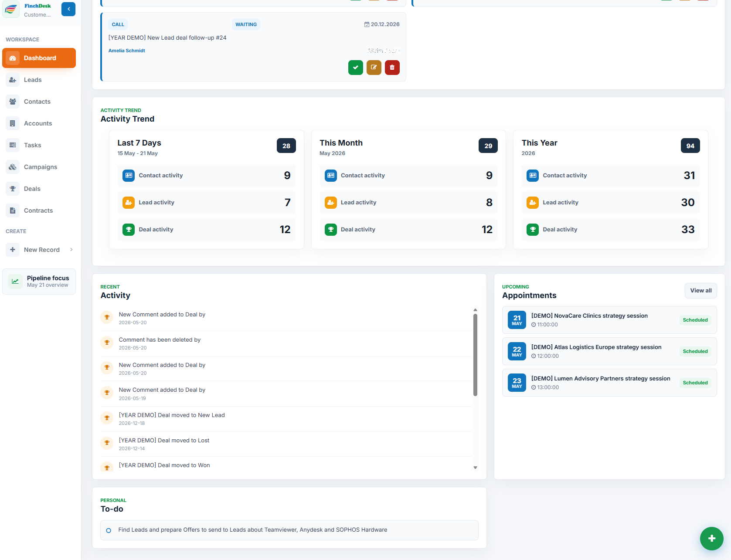This screenshot has width=731, height=560.
Task: Click the Last 7 Days Lead activity row
Action: point(207,203)
